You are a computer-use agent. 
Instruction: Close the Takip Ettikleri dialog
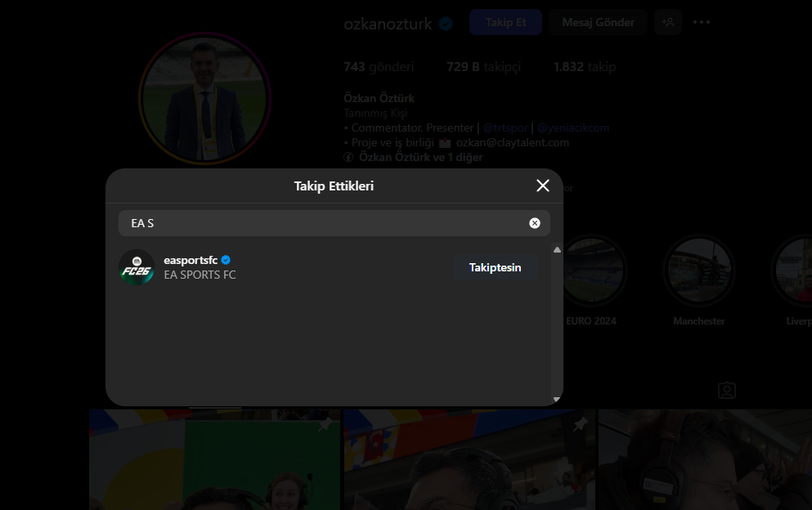click(542, 186)
